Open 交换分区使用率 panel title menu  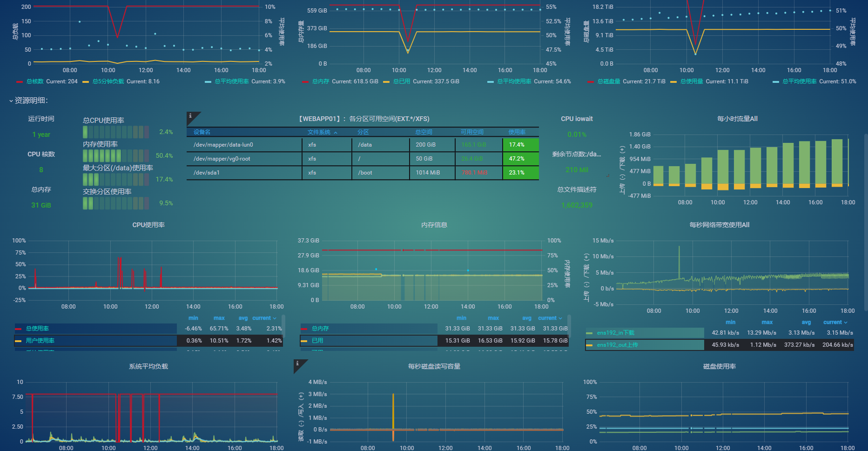(x=107, y=192)
